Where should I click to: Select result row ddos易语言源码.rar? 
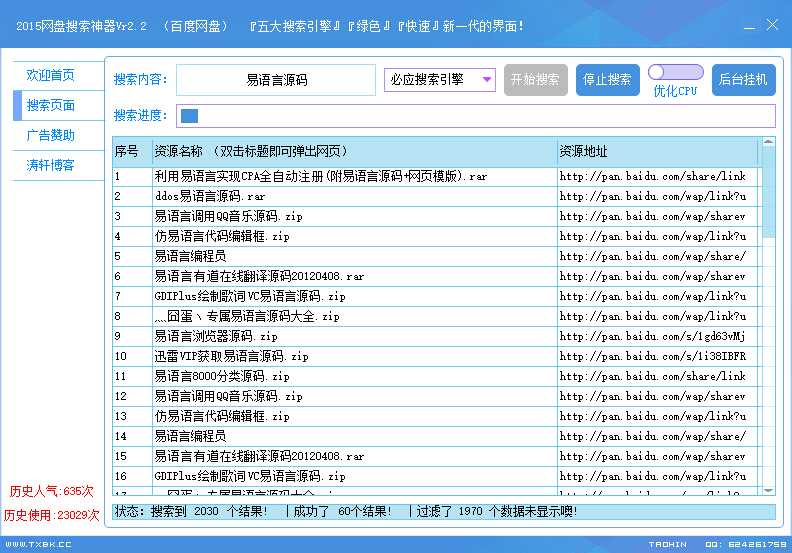pos(210,196)
